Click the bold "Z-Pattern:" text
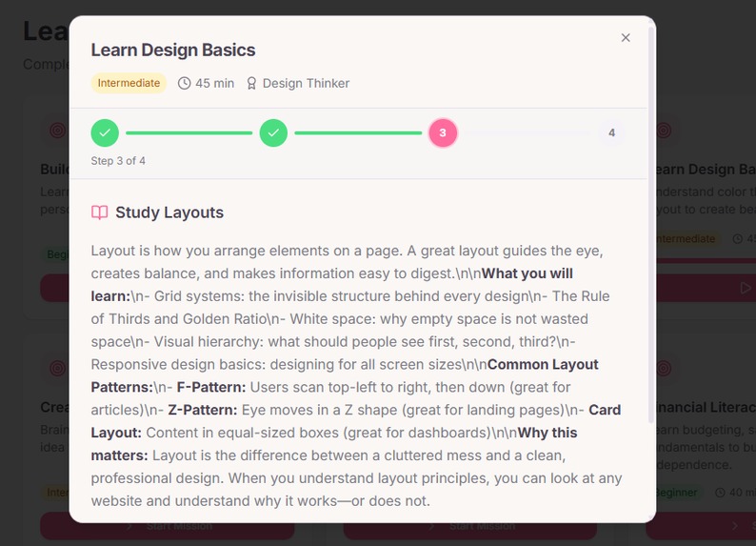The image size is (756, 546). tap(203, 410)
